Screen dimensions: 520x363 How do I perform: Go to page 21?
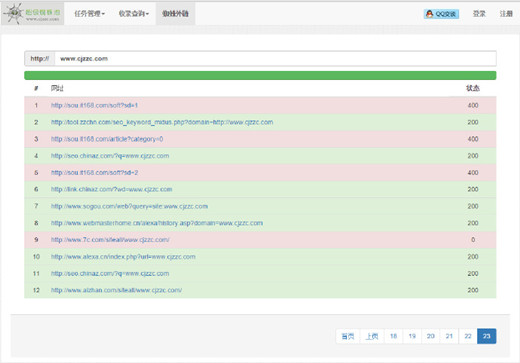tap(449, 336)
